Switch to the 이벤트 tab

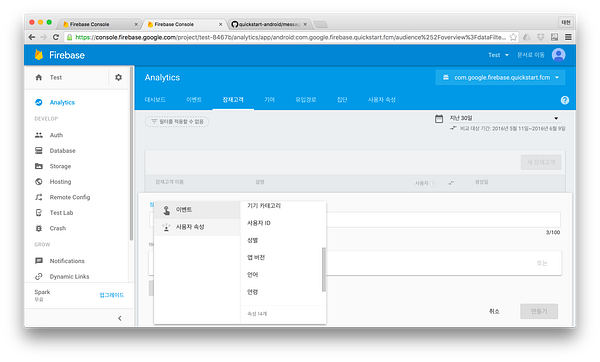pos(194,100)
